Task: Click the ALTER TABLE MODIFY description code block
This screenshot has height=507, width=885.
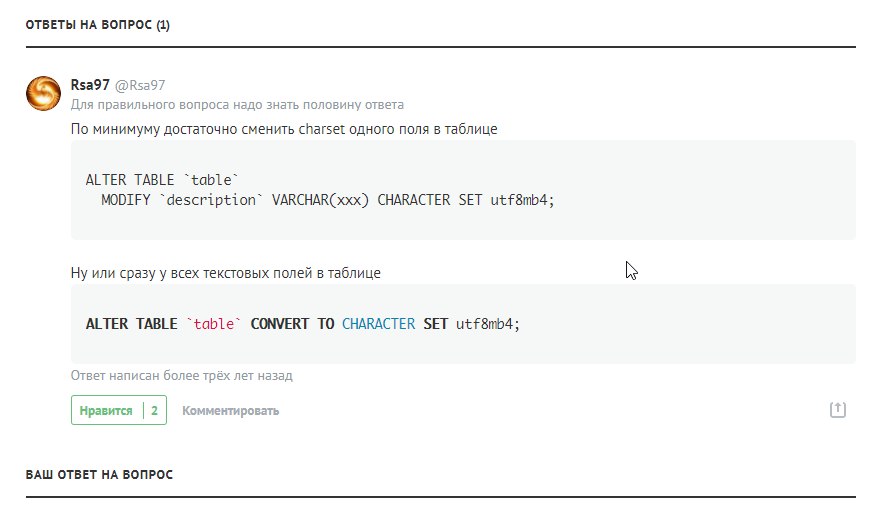Action: (463, 190)
